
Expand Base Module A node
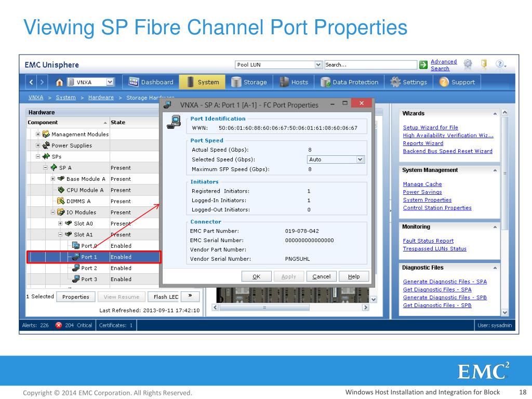click(x=53, y=179)
